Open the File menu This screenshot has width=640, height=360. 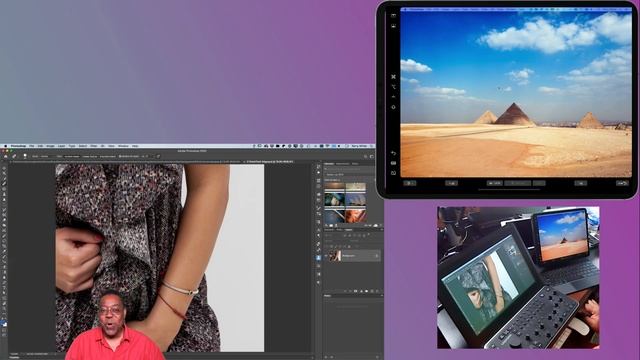click(31, 146)
